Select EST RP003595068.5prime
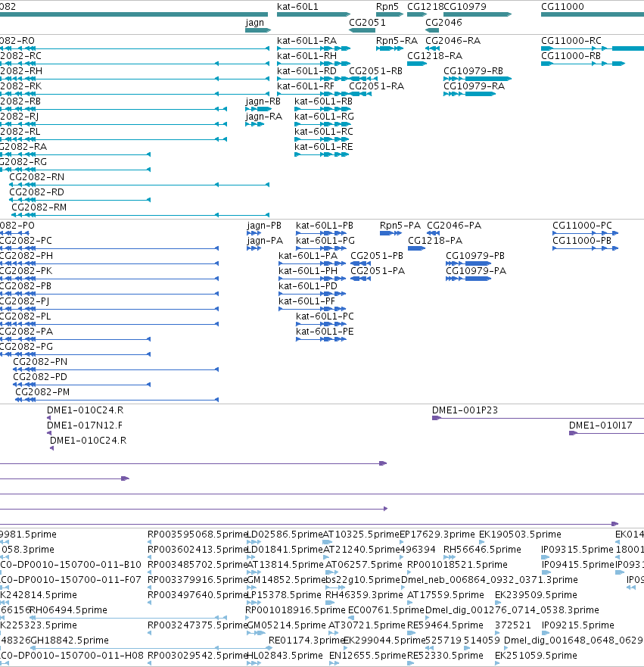Screen dimensions: 644x667 149,542
